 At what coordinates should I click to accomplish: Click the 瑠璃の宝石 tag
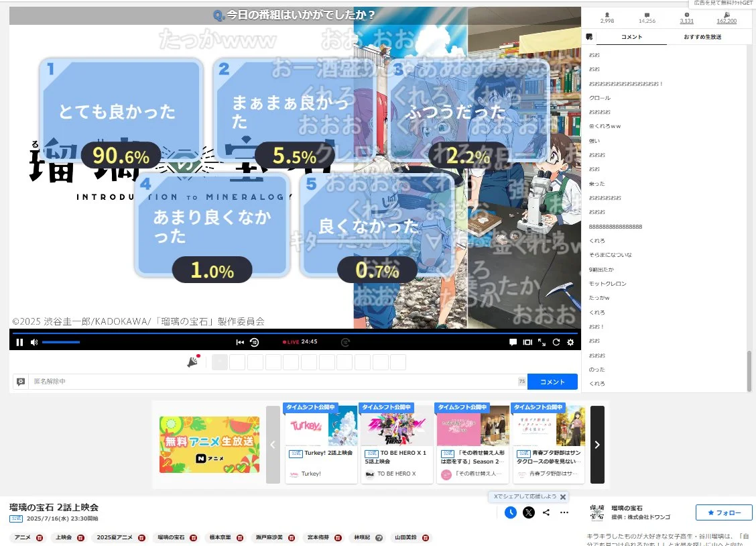point(171,537)
